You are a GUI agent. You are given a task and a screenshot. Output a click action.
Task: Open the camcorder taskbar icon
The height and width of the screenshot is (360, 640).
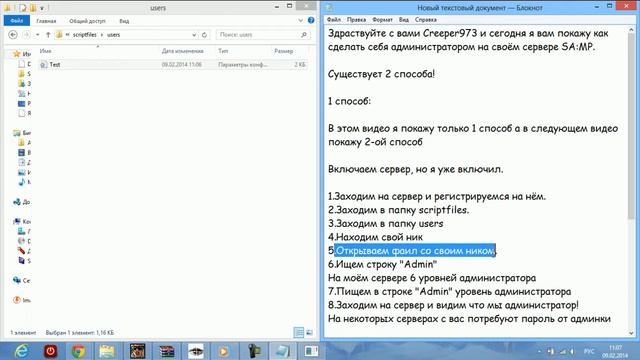tap(254, 351)
